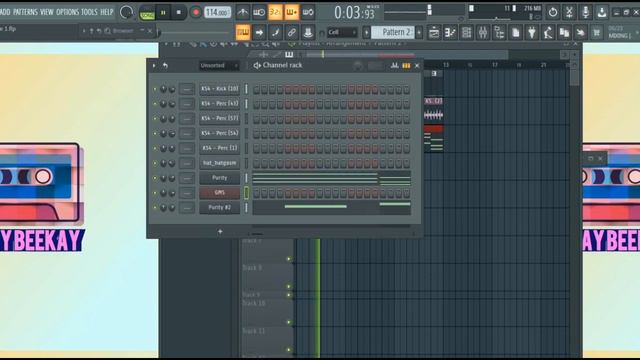Image resolution: width=640 pixels, height=360 pixels.
Task: Open the HELP menu
Action: (x=107, y=12)
